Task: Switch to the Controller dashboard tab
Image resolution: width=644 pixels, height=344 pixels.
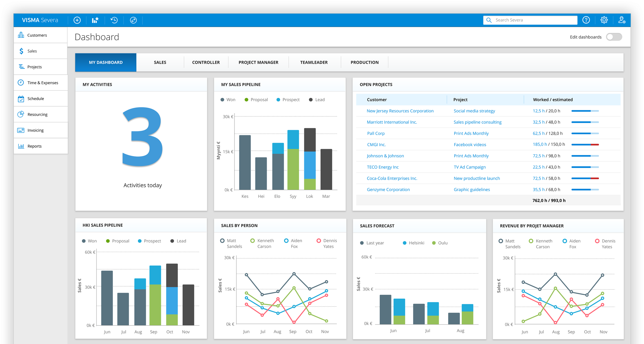Action: click(206, 62)
